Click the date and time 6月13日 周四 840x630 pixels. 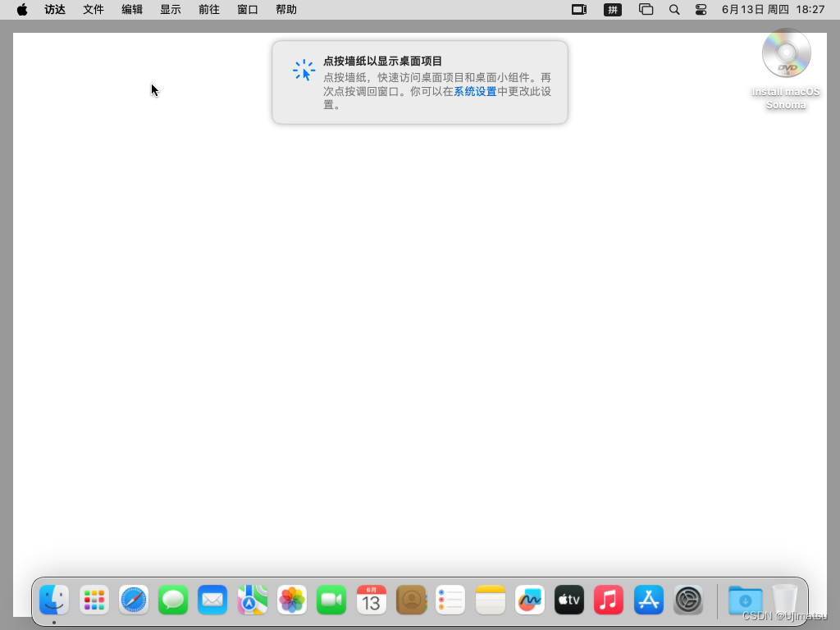pos(773,10)
